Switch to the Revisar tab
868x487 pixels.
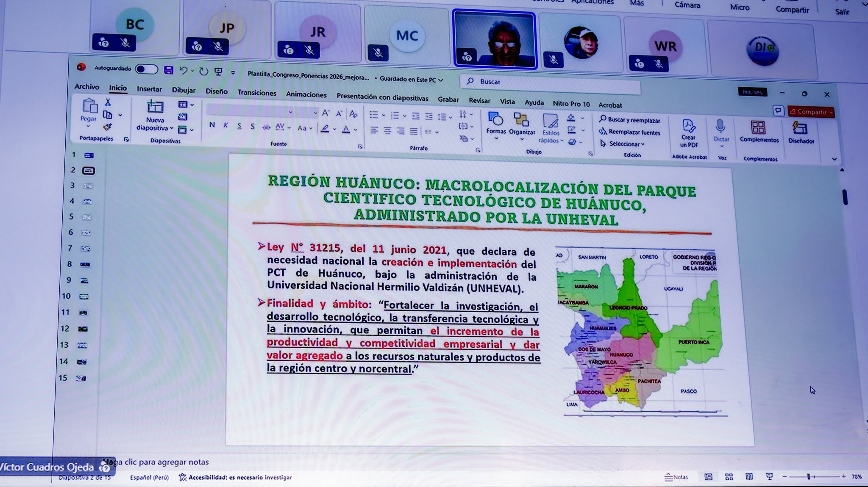[x=479, y=100]
